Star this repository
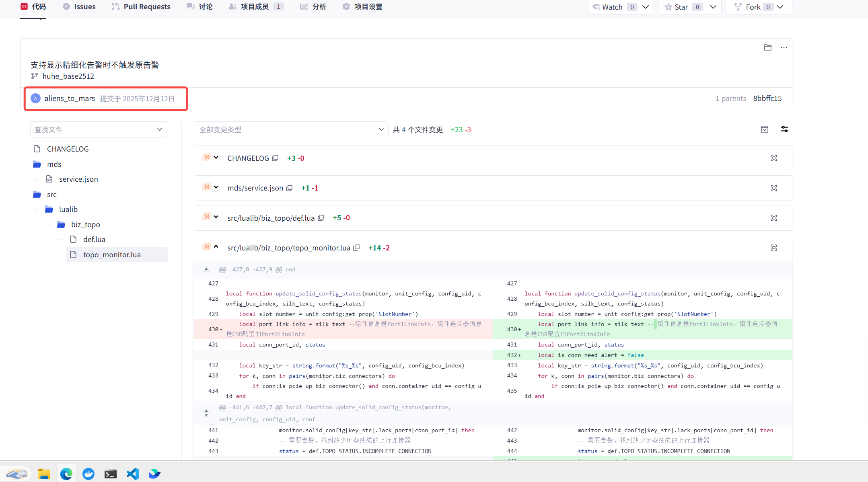 pos(681,7)
